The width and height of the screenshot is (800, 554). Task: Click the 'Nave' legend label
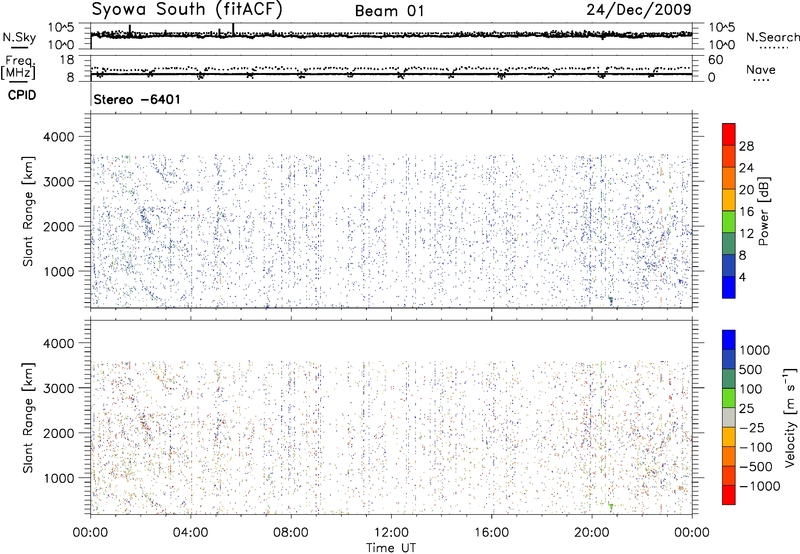761,69
